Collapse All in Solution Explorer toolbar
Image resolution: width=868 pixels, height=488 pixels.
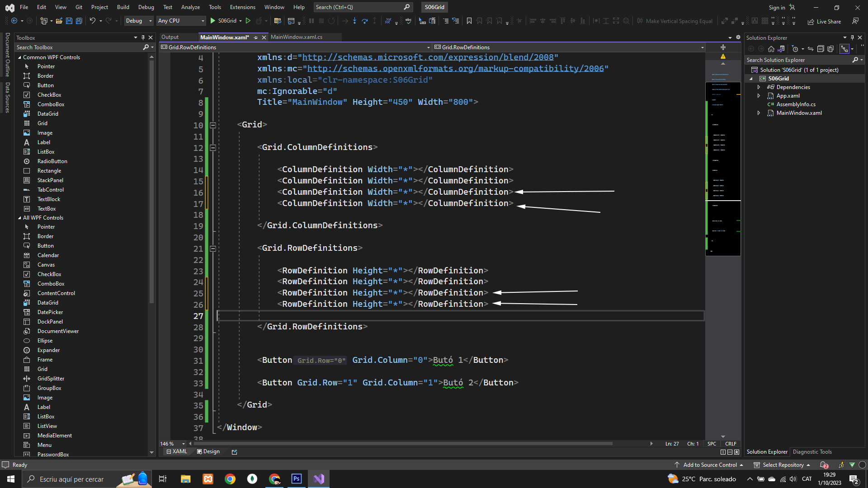click(x=821, y=49)
